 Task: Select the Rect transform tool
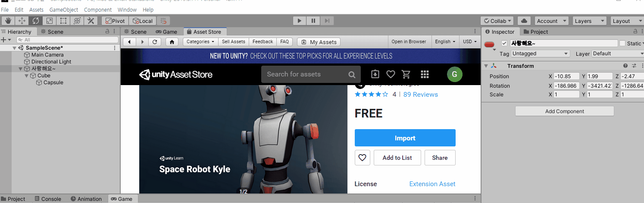[x=63, y=21]
